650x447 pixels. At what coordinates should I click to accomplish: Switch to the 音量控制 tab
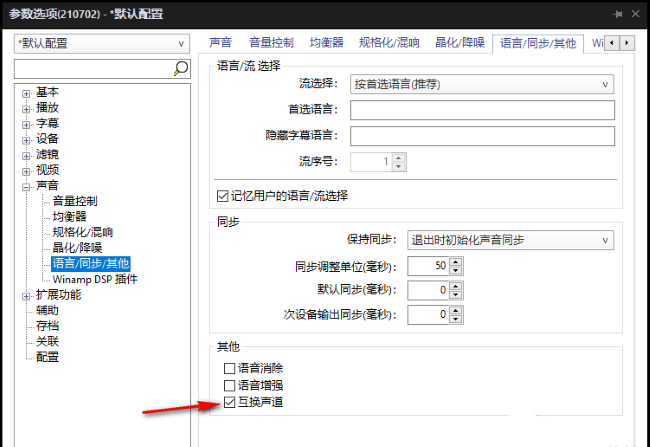(271, 42)
